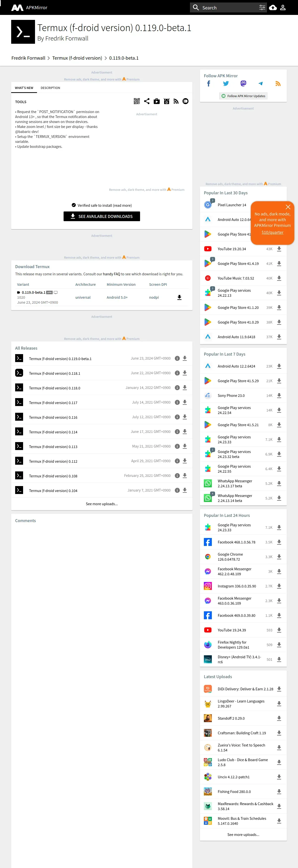The width and height of the screenshot is (298, 868).
Task: Close the Premium promo popup
Action: 288,207
